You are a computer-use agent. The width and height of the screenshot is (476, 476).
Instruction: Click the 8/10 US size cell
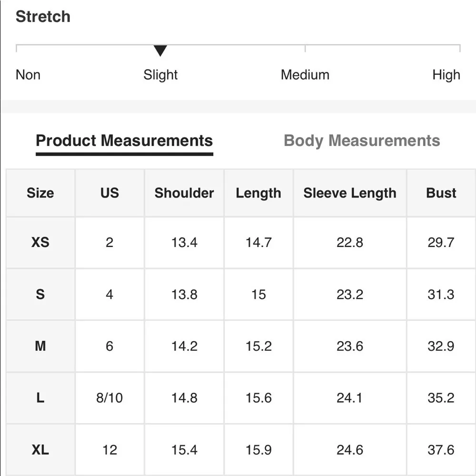coord(109,398)
